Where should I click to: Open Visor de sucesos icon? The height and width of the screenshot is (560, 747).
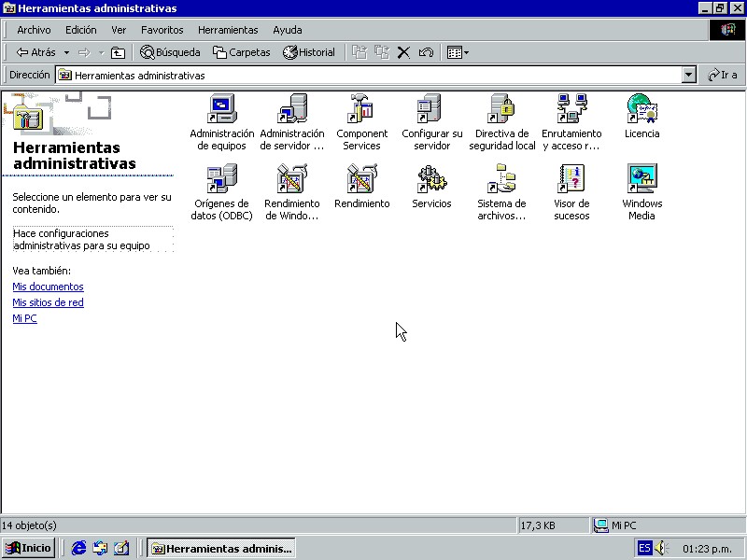pos(571,192)
